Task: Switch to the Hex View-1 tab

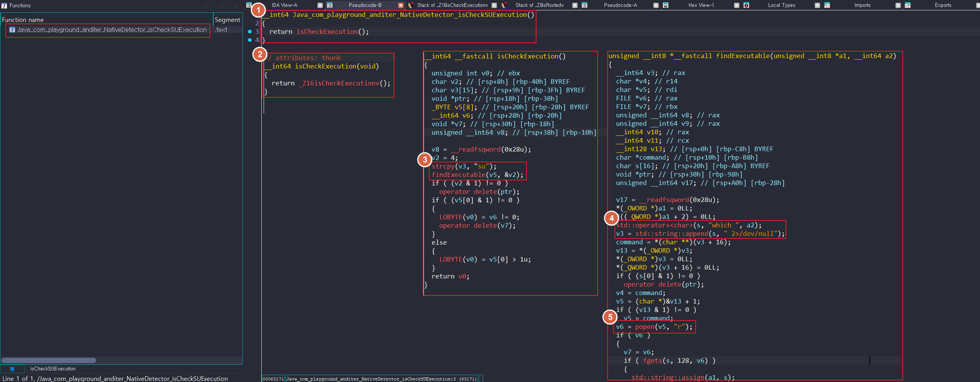Action: 701,5
